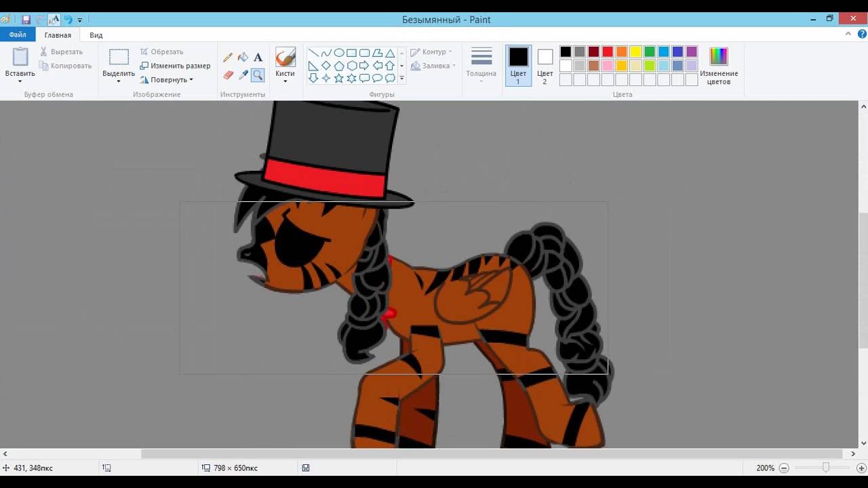Click the horizontal scrollbar right arrow
This screenshot has height=488, width=868.
pyautogui.click(x=853, y=453)
